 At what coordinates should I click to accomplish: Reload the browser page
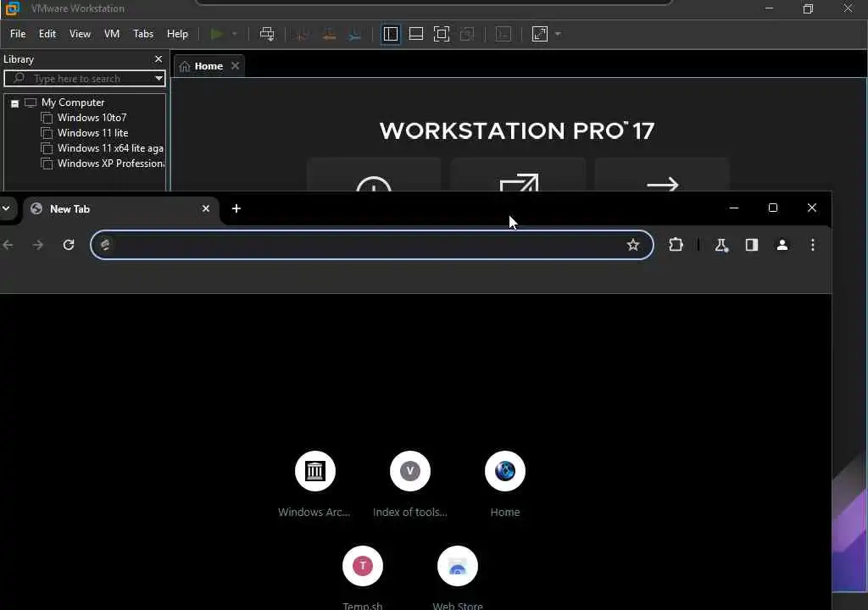tap(69, 245)
